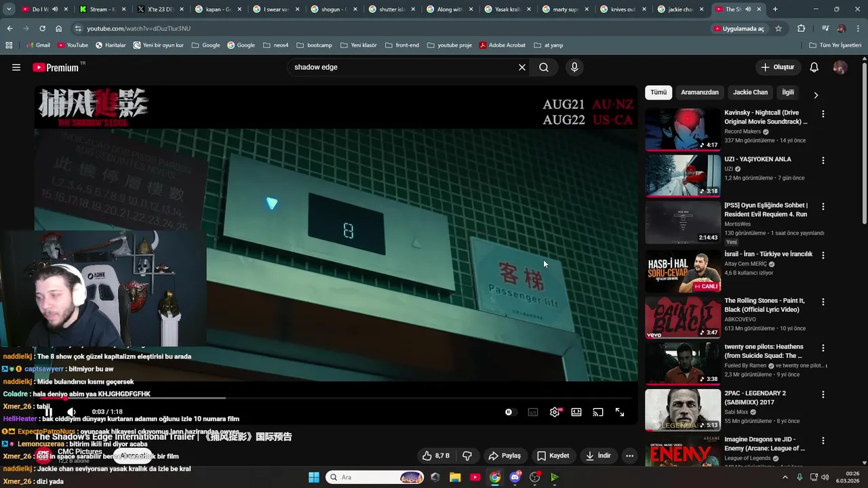Open the Gmail bookmark

click(38, 45)
